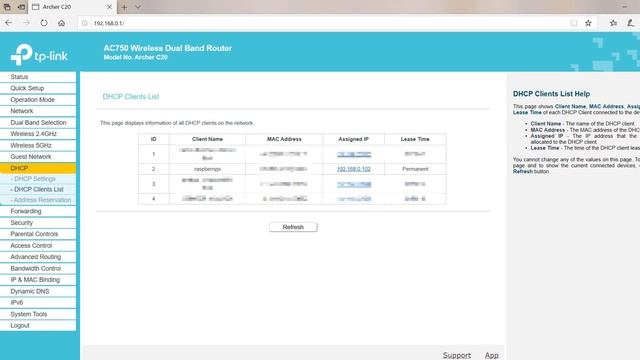Click the DHCP Clients List Help heading
The width and height of the screenshot is (640, 360).
pyautogui.click(x=551, y=94)
